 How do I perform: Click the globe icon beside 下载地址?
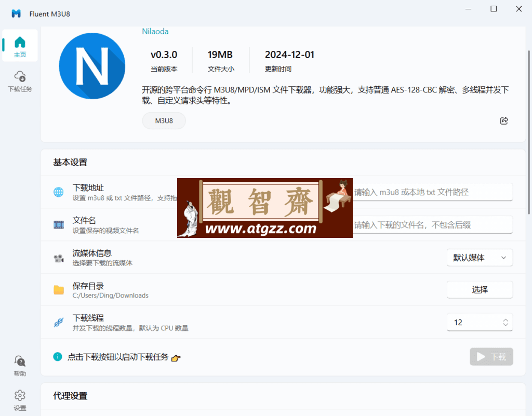click(x=58, y=192)
